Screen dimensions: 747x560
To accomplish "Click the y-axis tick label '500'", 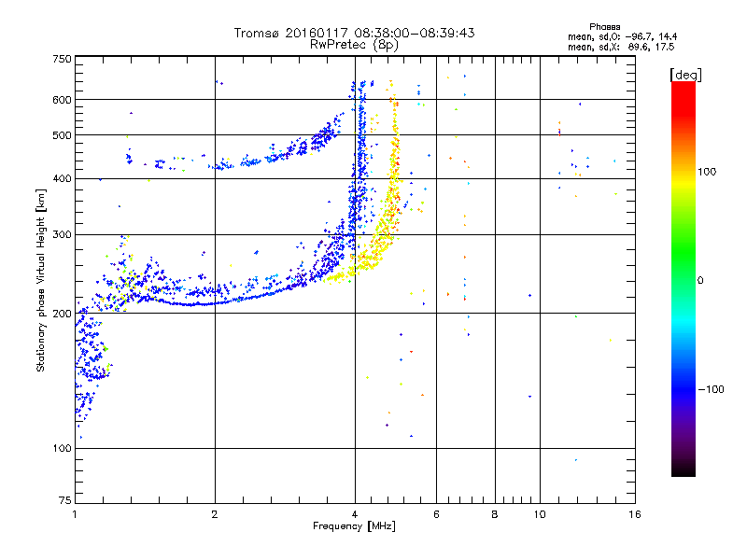I will tap(62, 135).
